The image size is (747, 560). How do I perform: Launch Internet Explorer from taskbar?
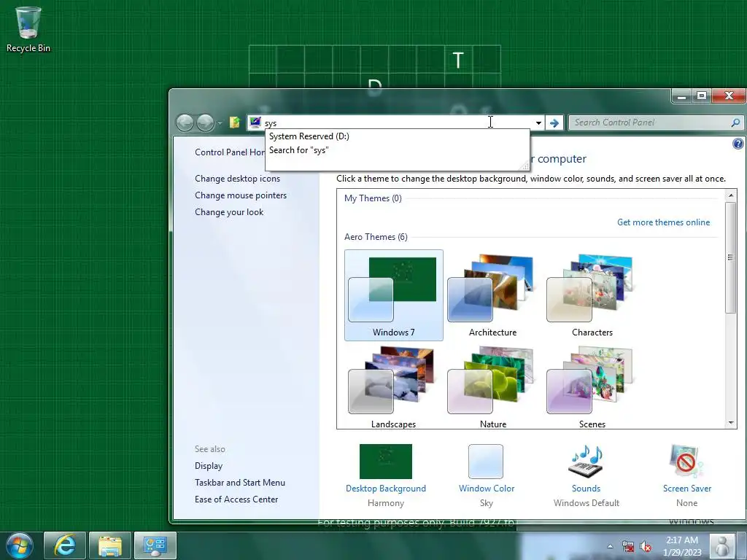(x=65, y=545)
